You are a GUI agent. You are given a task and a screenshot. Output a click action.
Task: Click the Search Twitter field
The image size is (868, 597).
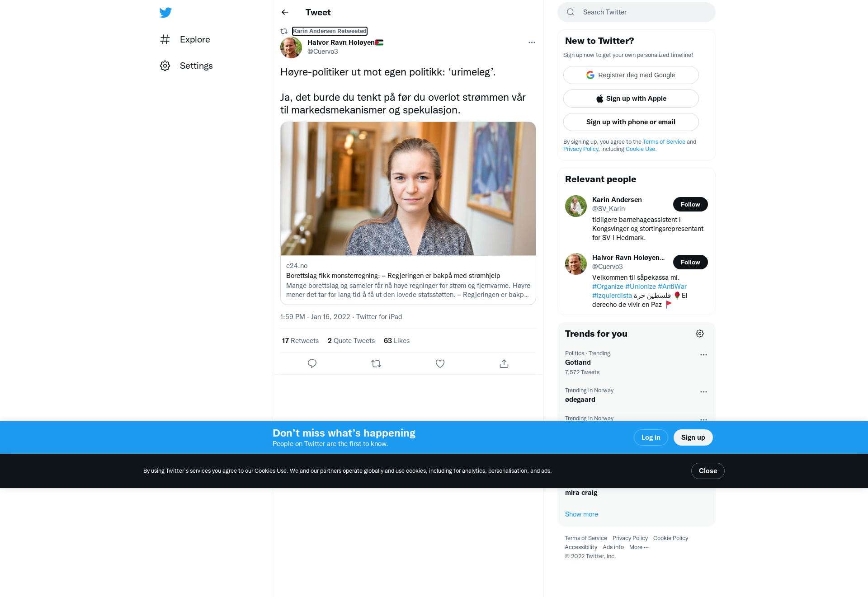(637, 12)
